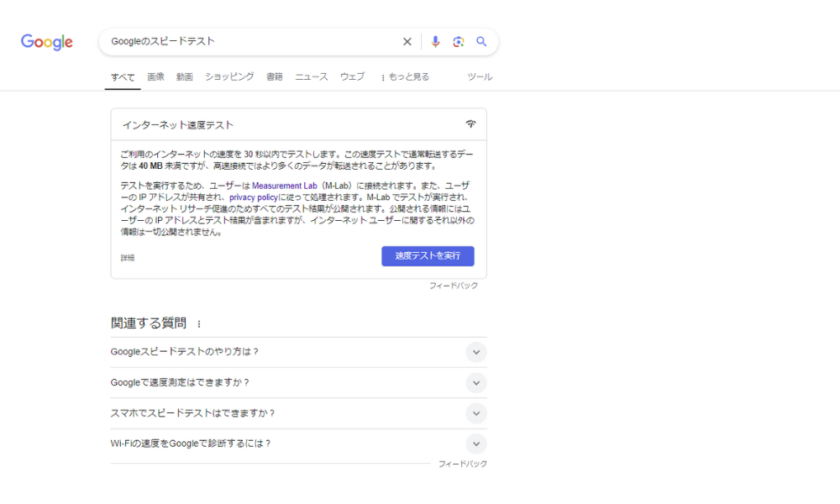This screenshot has height=504, width=840.
Task: Clear the search box with the X icon
Action: pyautogui.click(x=407, y=42)
